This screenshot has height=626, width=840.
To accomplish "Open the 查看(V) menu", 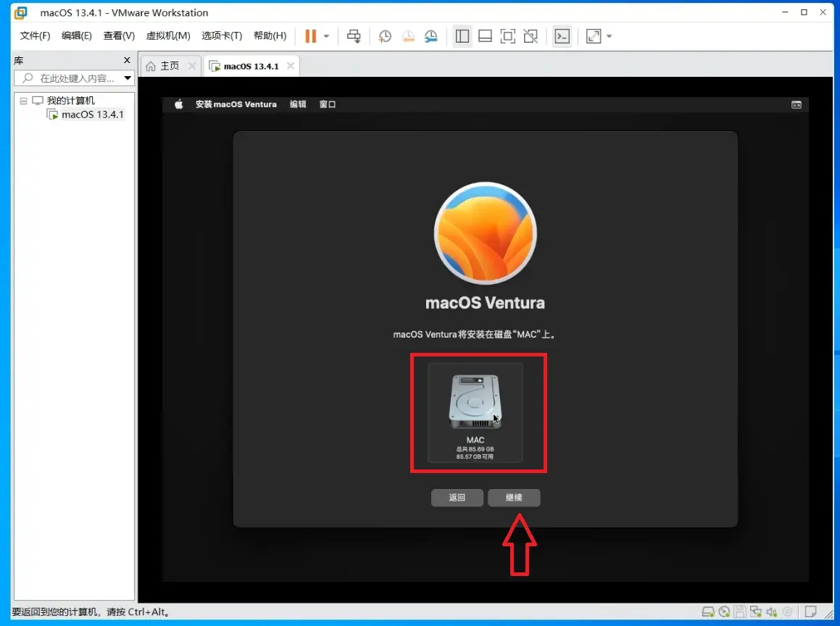I will point(119,36).
